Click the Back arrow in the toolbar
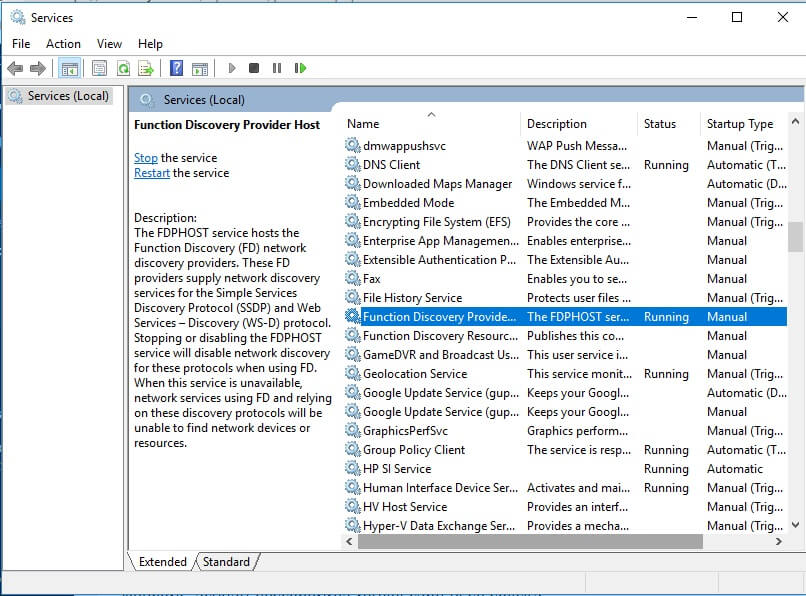The height and width of the screenshot is (596, 806). [15, 69]
